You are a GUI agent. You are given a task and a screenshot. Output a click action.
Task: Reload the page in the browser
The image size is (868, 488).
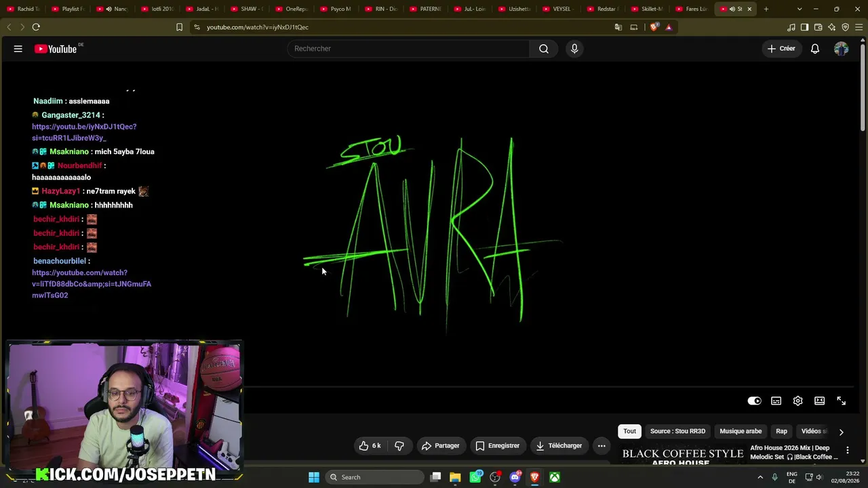(36, 27)
